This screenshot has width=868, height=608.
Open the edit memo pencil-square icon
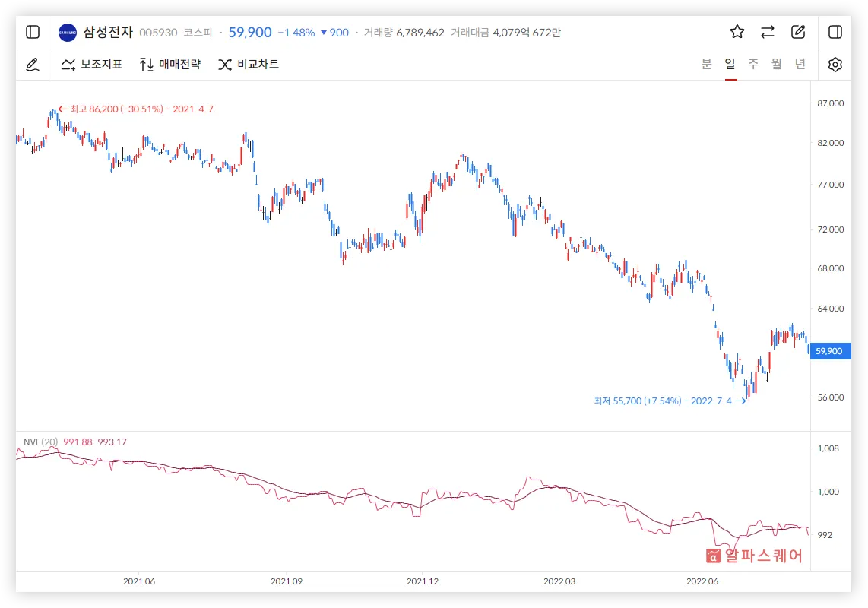798,32
